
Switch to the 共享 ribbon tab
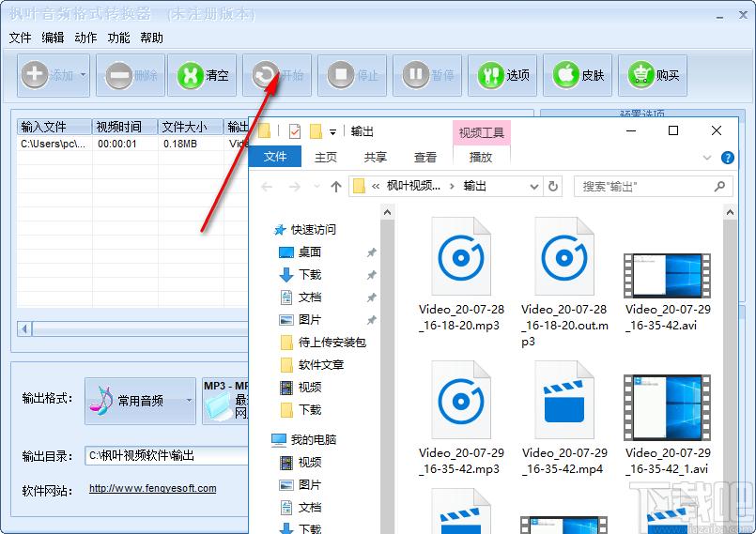375,157
